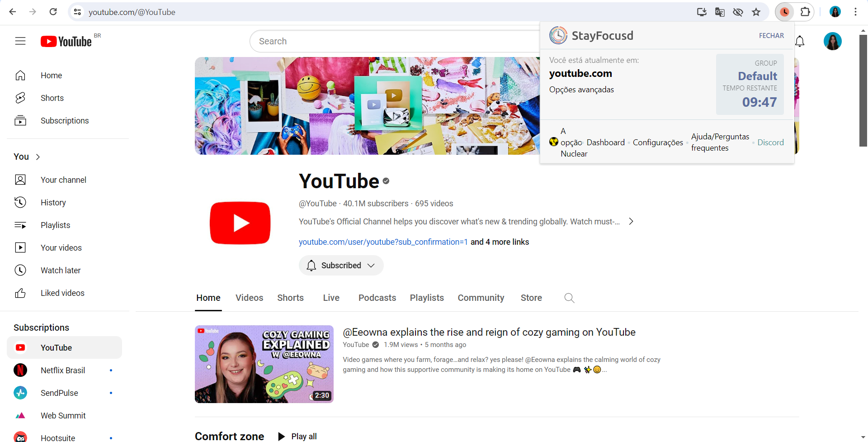Screen dimensions: 868x442
Task: Open the StayFocusd Dashboard link
Action: pyautogui.click(x=605, y=143)
